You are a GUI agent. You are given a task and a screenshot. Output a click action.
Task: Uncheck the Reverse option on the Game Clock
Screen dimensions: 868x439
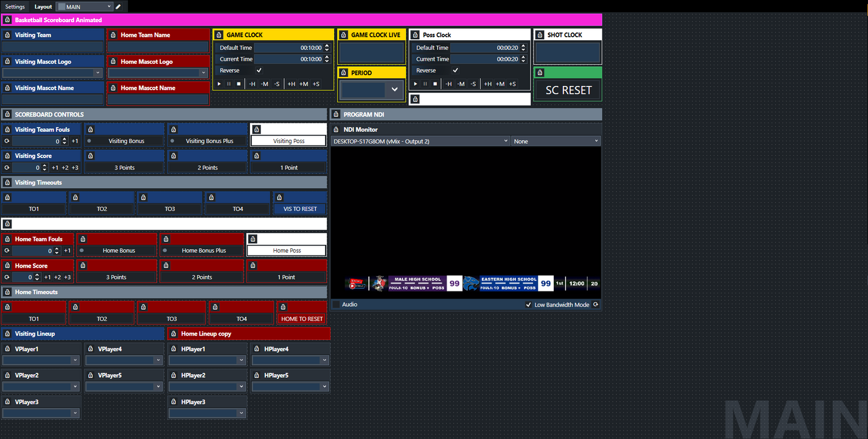click(258, 70)
